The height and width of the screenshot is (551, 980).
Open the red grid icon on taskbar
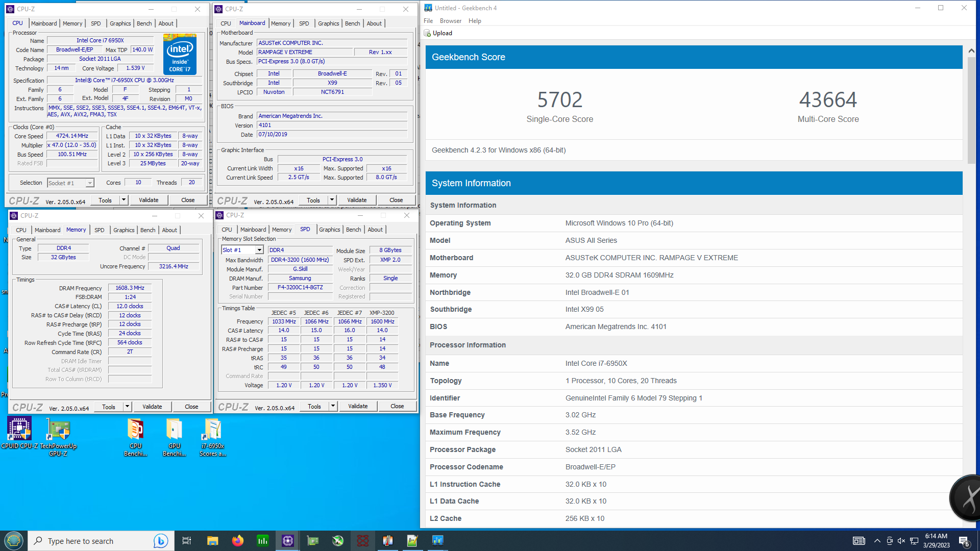click(x=363, y=541)
